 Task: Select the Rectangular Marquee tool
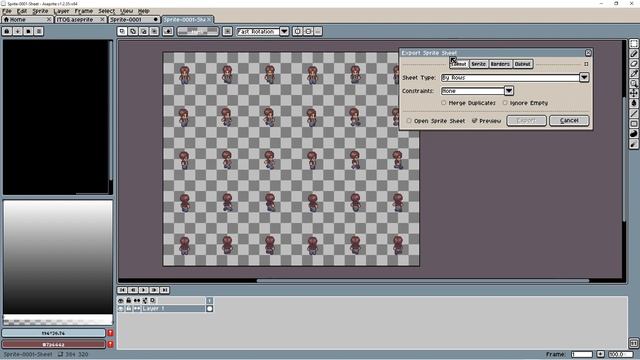(x=633, y=44)
